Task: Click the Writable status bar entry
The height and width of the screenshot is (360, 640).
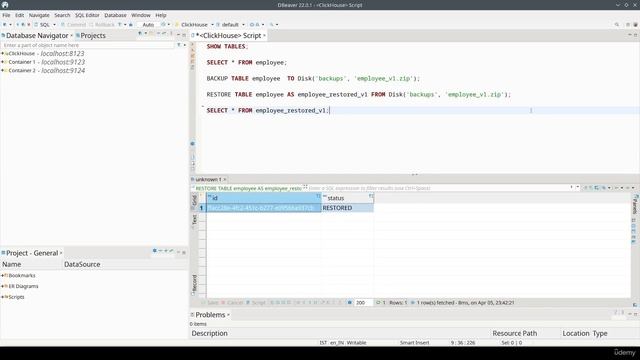Action: tap(356, 343)
